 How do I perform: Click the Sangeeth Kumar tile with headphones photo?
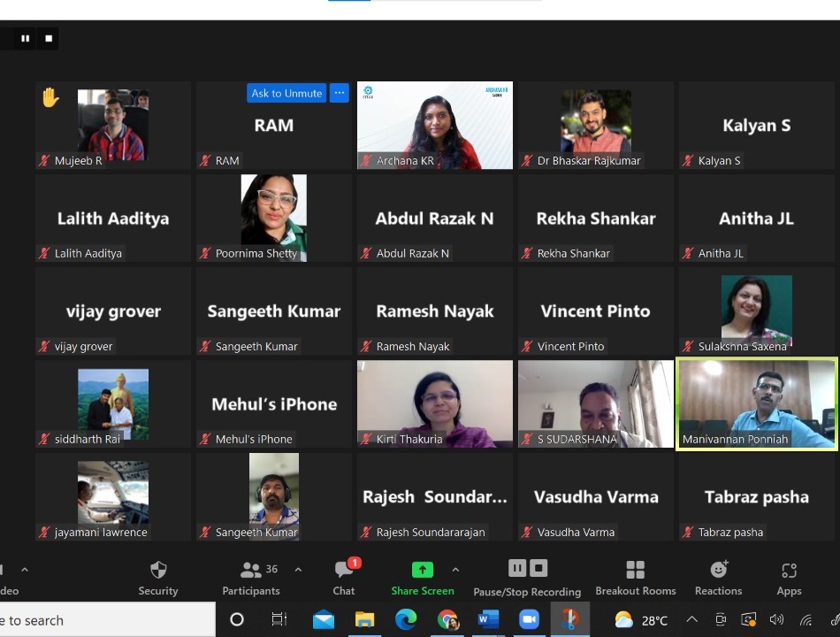click(274, 496)
